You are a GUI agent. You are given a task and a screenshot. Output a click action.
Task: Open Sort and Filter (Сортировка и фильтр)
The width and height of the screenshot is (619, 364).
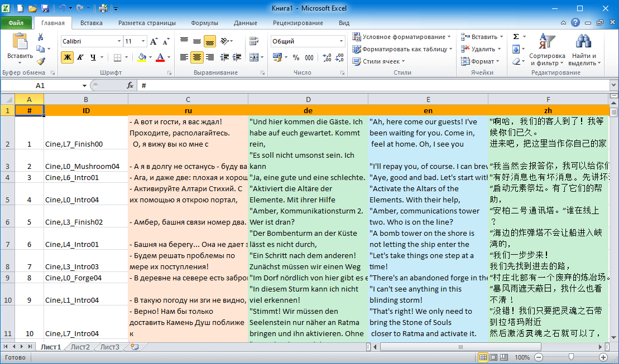tap(547, 49)
